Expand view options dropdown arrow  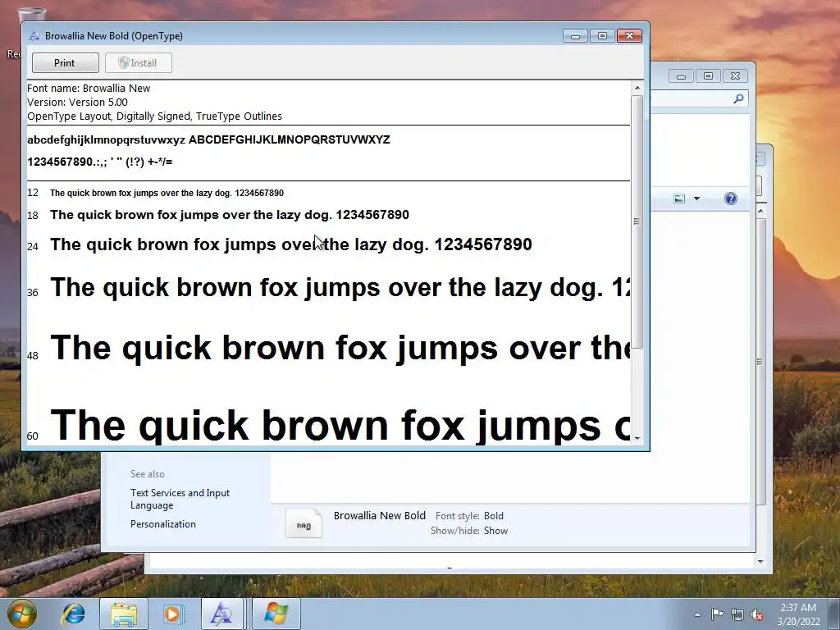697,199
